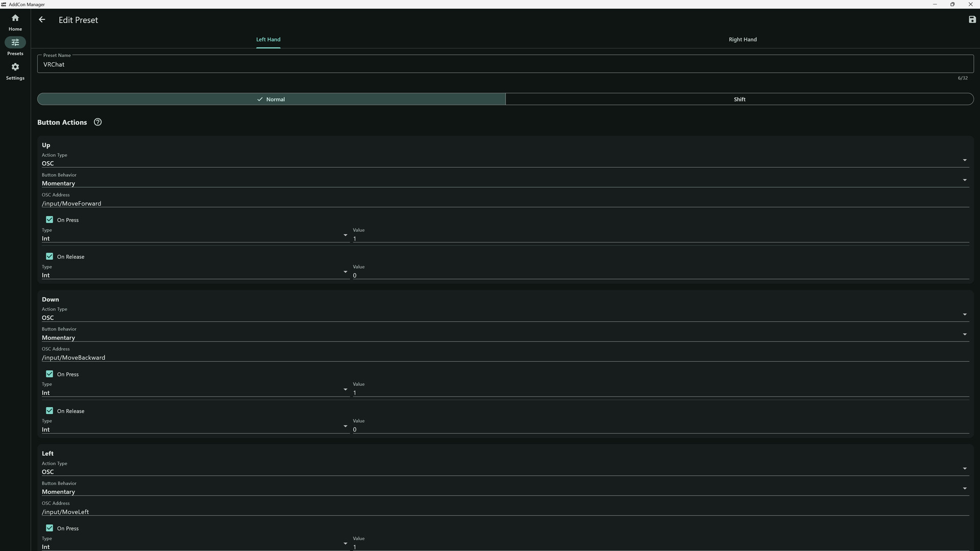Screen dimensions: 980x551
Task: Switch to the Shift layer button
Action: 739,99
